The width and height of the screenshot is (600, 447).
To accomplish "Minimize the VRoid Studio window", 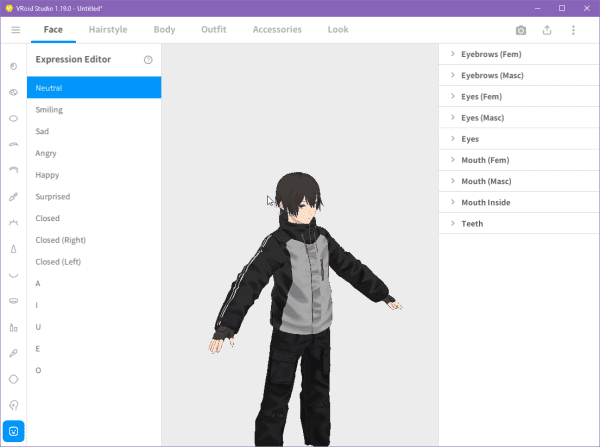I will [538, 8].
